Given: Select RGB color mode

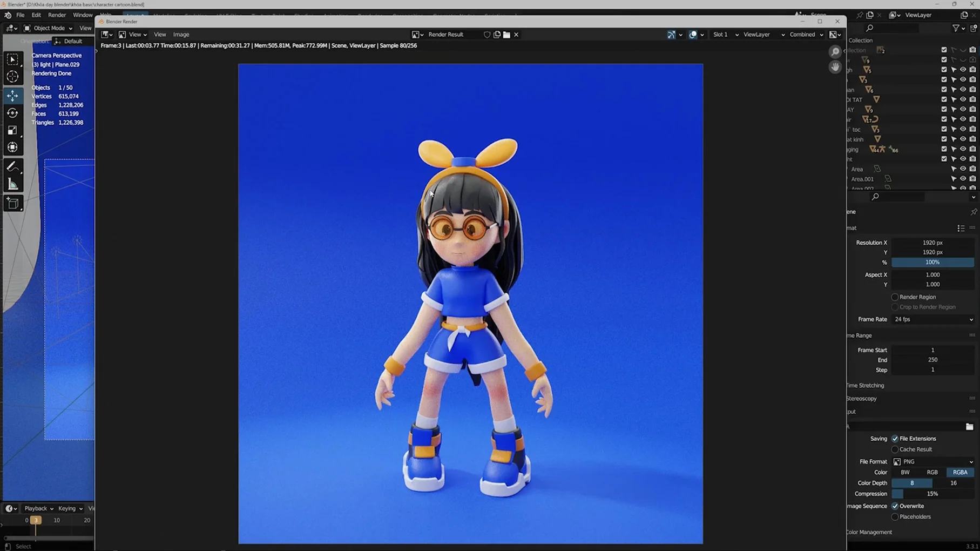Looking at the screenshot, I should click(932, 473).
